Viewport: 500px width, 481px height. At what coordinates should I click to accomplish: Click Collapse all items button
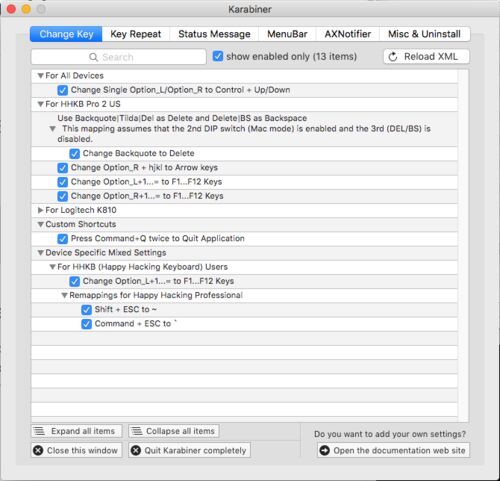(174, 431)
